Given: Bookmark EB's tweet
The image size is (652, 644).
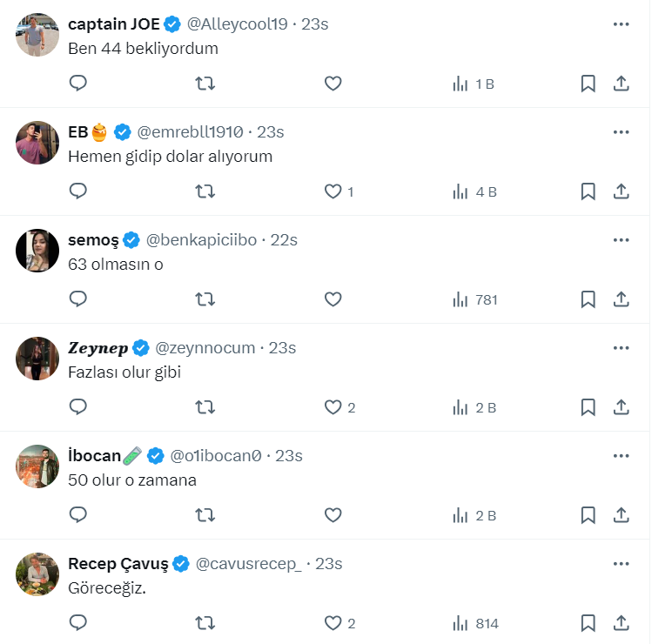Looking at the screenshot, I should [588, 191].
